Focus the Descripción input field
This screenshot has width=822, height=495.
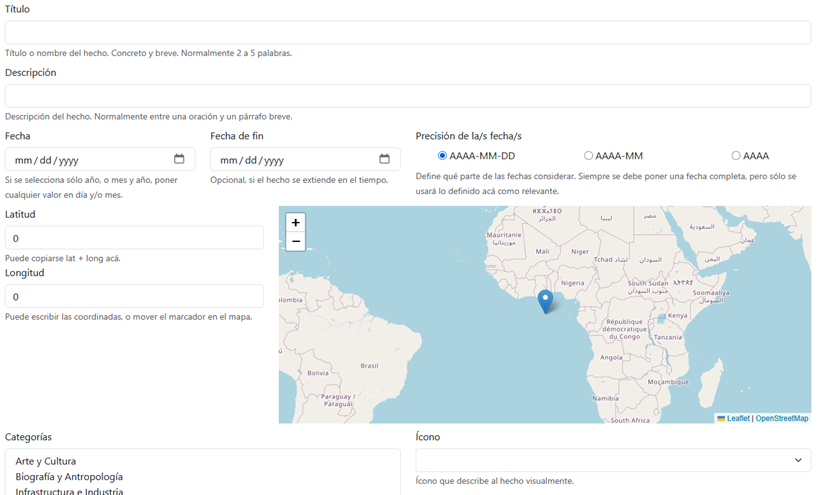pos(408,96)
